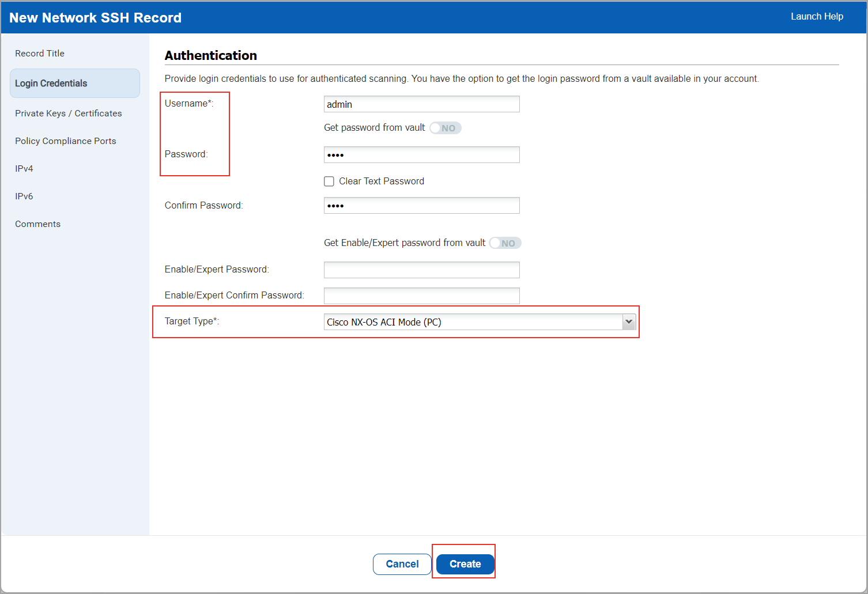Image resolution: width=868 pixels, height=594 pixels.
Task: Select the Enable/Expert Password field
Action: 421,270
